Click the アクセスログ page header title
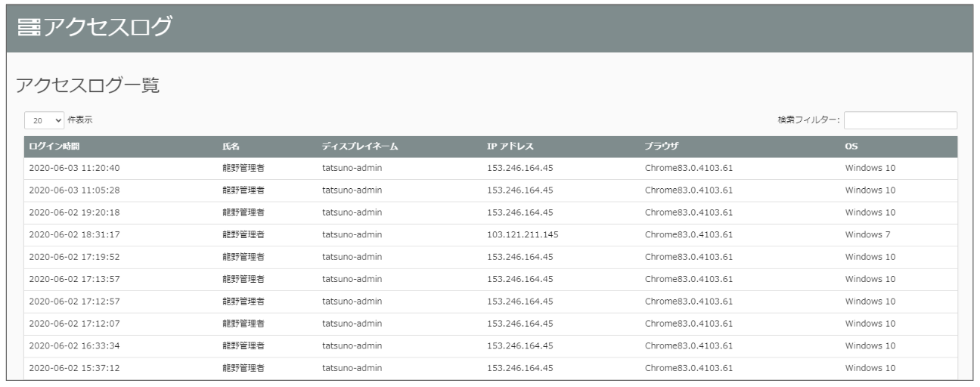The height and width of the screenshot is (387, 980). point(106,27)
